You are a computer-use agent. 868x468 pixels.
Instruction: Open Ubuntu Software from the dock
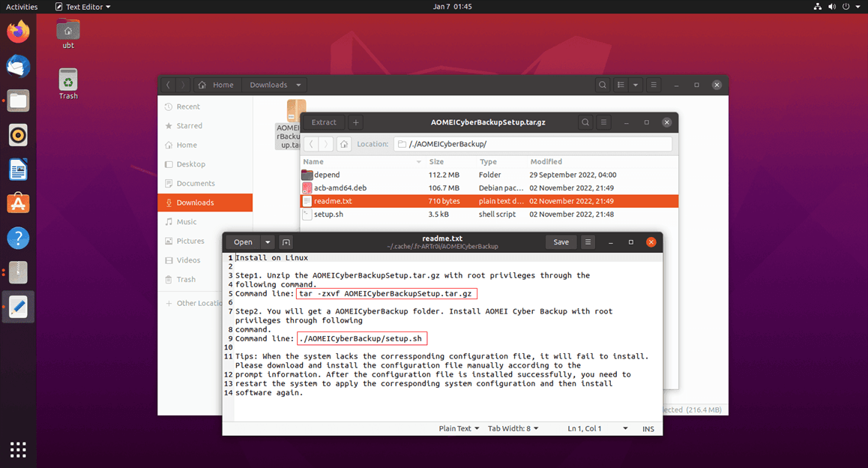[18, 203]
